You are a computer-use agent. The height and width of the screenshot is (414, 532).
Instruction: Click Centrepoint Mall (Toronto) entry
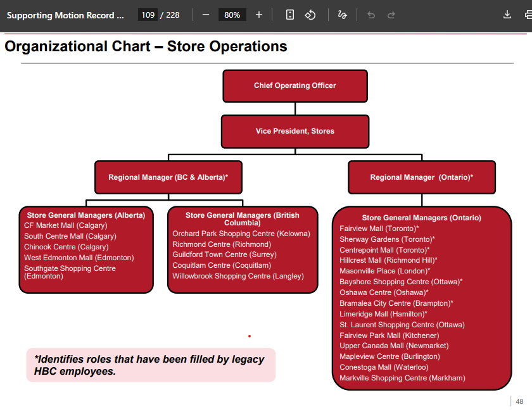pyautogui.click(x=384, y=250)
